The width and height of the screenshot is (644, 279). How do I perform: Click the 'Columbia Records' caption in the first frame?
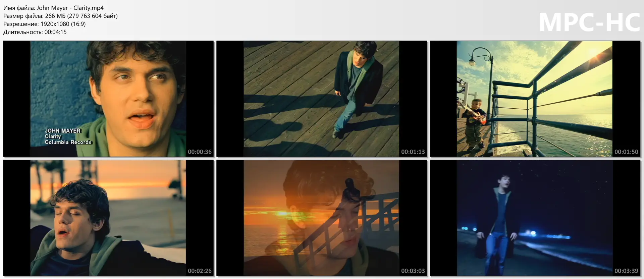click(x=68, y=142)
